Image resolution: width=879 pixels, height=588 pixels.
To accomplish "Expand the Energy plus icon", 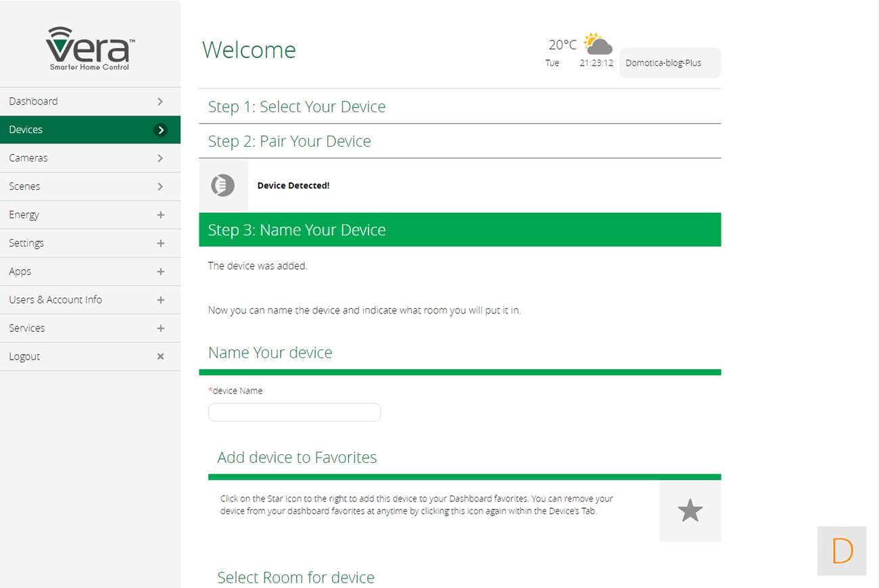I will 160,215.
